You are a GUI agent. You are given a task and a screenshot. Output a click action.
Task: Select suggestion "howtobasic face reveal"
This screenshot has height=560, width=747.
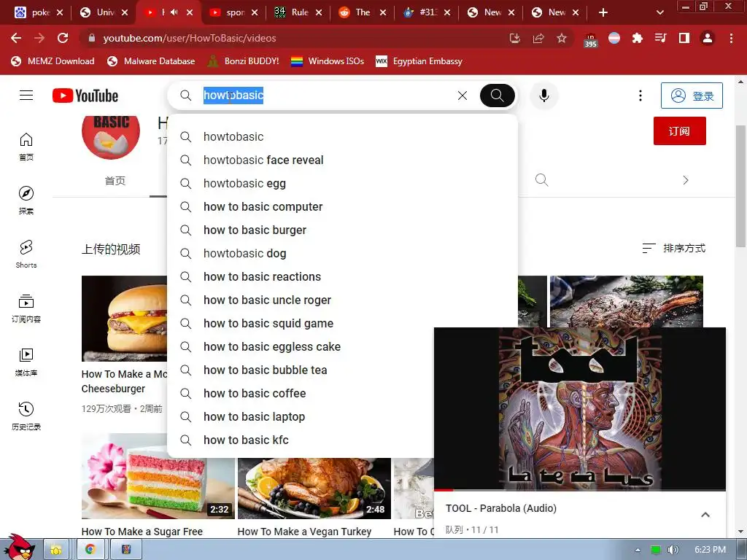pyautogui.click(x=342, y=160)
